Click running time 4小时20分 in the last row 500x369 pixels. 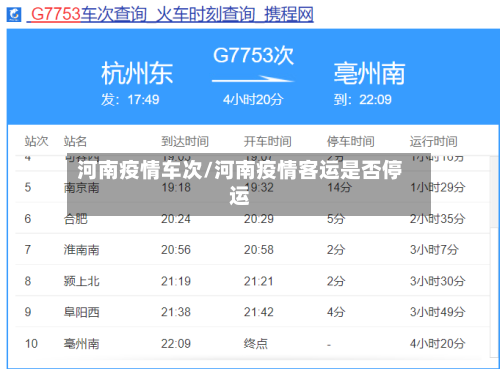(437, 343)
